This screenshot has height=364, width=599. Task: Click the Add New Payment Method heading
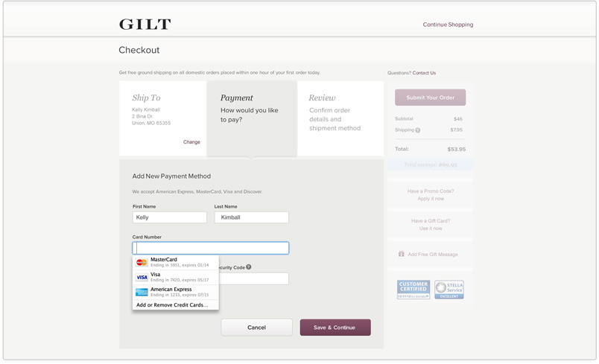(171, 176)
